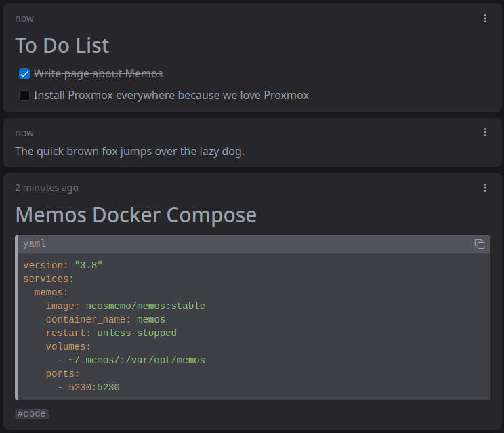Viewport: 504px width, 433px height.
Task: Open the #code tag
Action: 31,414
